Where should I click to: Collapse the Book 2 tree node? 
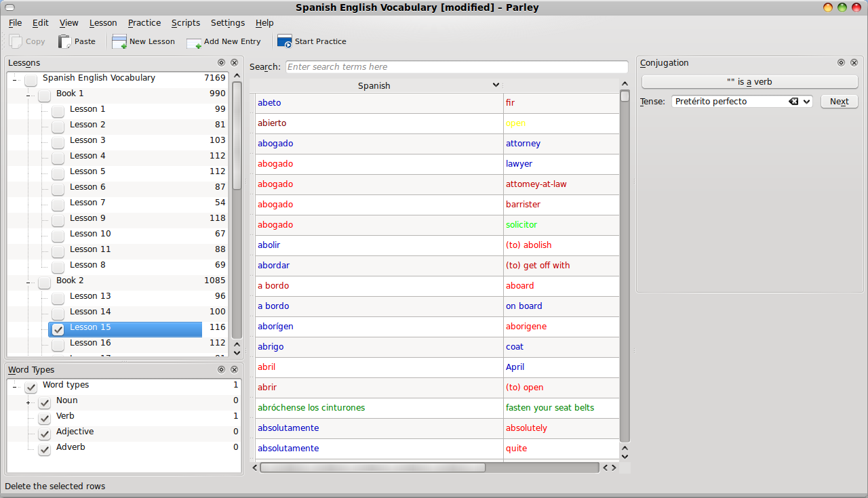pyautogui.click(x=28, y=283)
